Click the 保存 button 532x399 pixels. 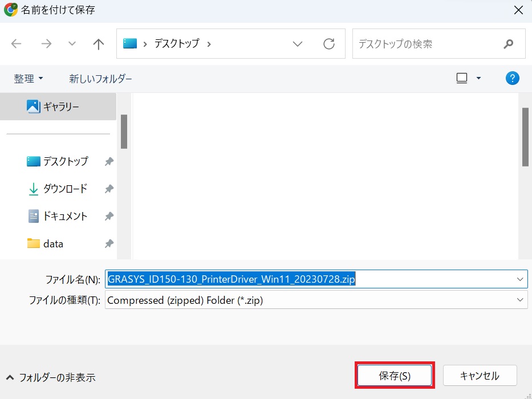click(x=395, y=375)
